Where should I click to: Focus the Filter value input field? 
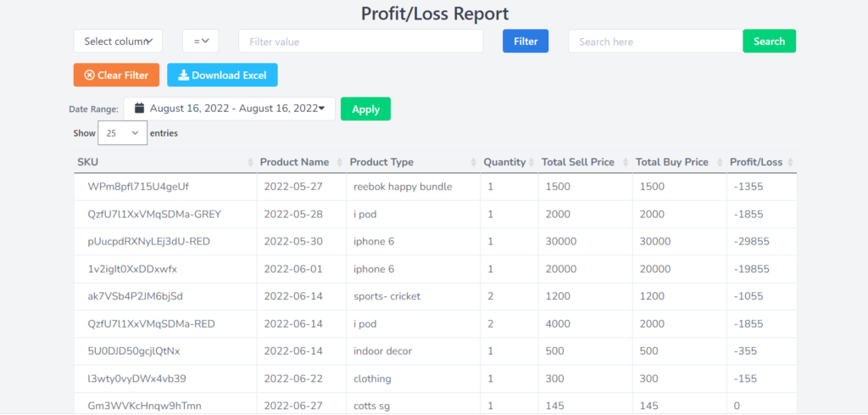[360, 42]
